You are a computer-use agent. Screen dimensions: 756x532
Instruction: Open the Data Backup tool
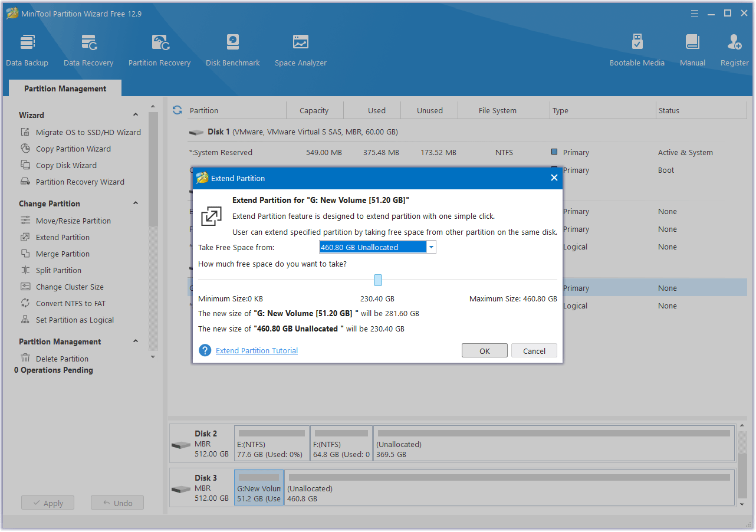coord(27,50)
